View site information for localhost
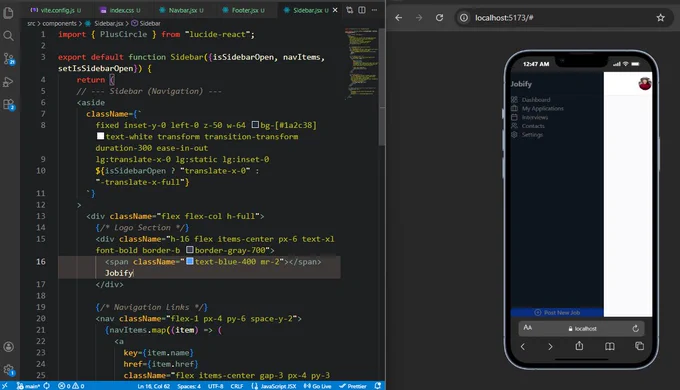This screenshot has width=680, height=390. coord(464,18)
